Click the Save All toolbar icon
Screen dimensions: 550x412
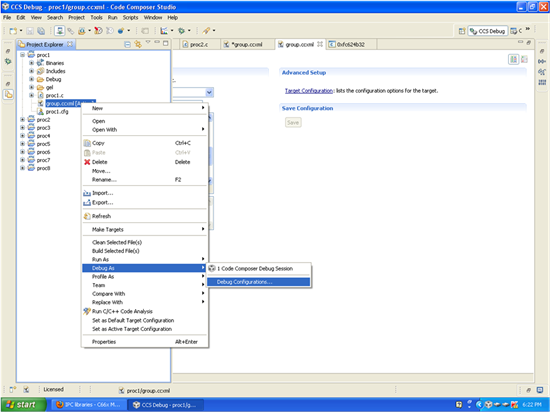(x=41, y=31)
